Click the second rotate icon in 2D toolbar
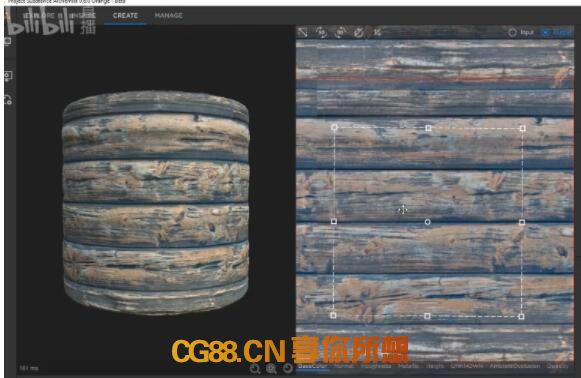The height and width of the screenshot is (378, 581). pyautogui.click(x=322, y=33)
